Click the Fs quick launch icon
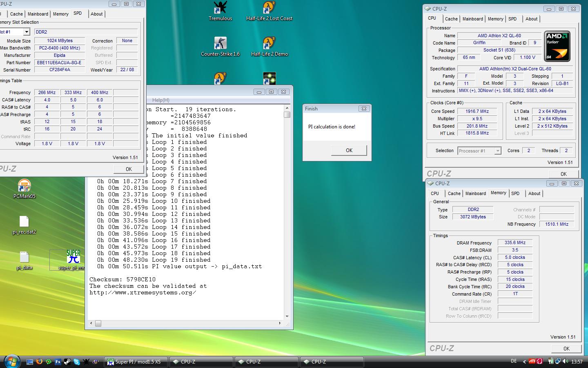Viewport: 588px width, 368px height. (58, 362)
